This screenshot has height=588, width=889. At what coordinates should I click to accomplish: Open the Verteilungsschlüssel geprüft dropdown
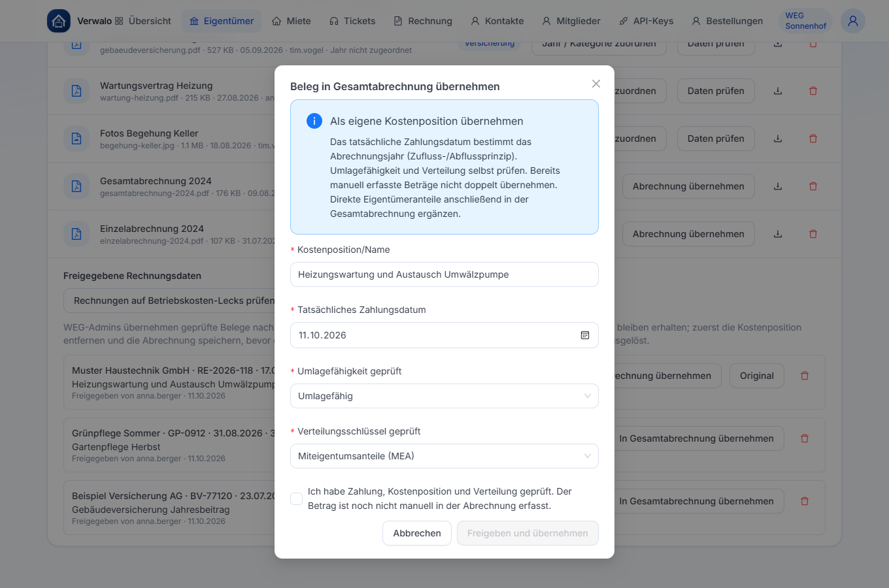coord(444,456)
